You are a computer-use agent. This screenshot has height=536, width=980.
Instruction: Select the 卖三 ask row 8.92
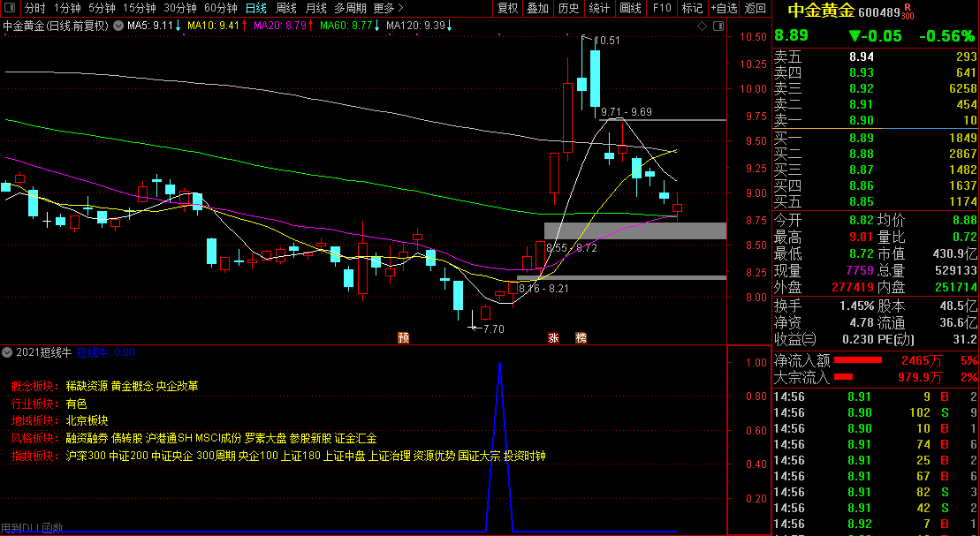click(875, 88)
